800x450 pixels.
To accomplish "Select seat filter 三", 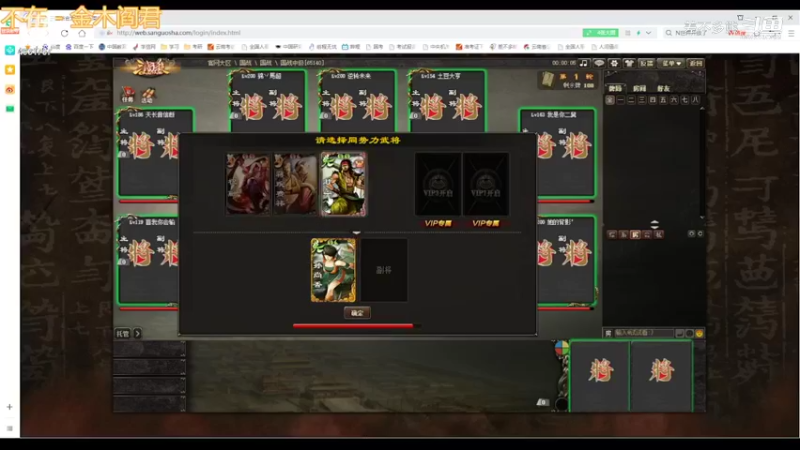I will (x=642, y=100).
